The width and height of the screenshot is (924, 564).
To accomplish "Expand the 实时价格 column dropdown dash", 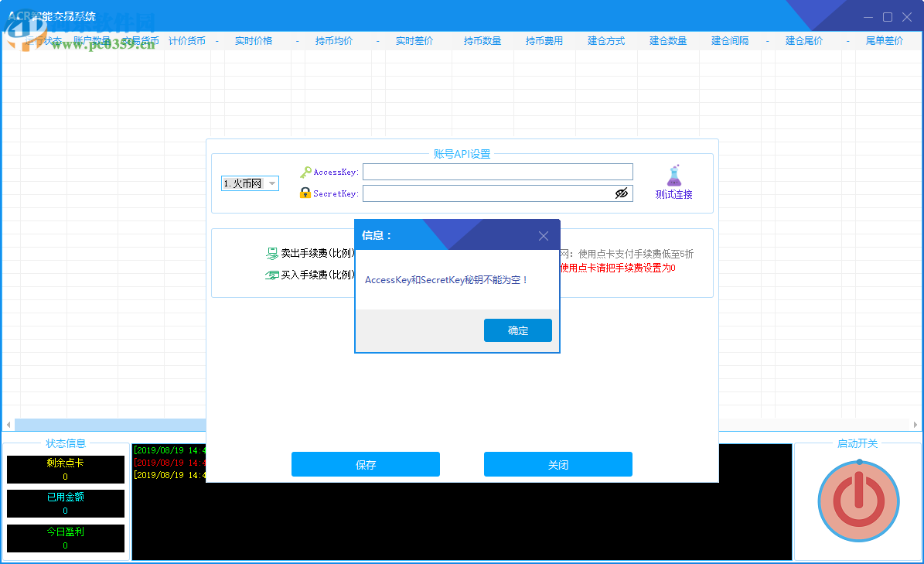I will tap(297, 40).
